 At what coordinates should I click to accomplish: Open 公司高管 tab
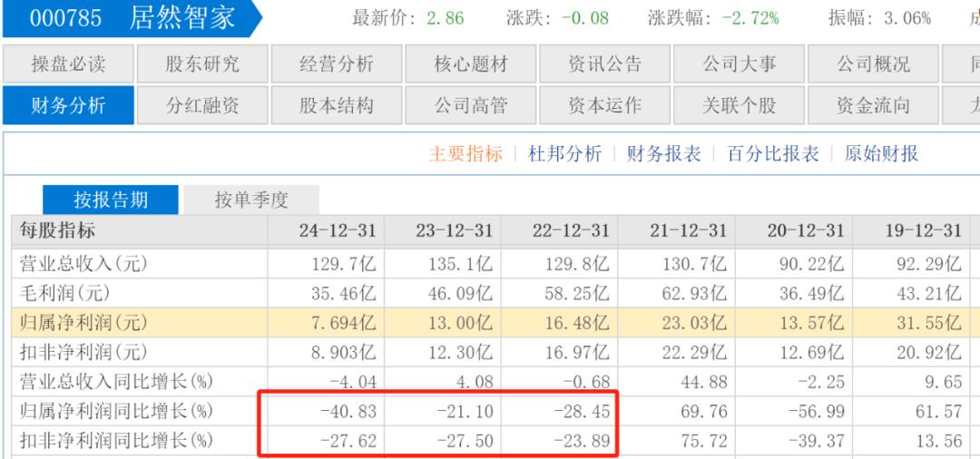(471, 105)
